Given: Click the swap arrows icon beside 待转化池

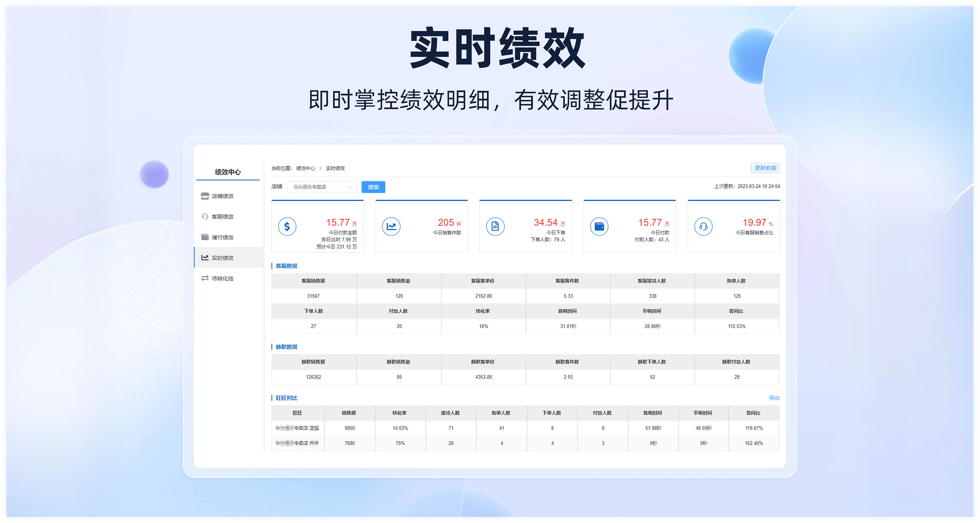Looking at the screenshot, I should point(205,278).
